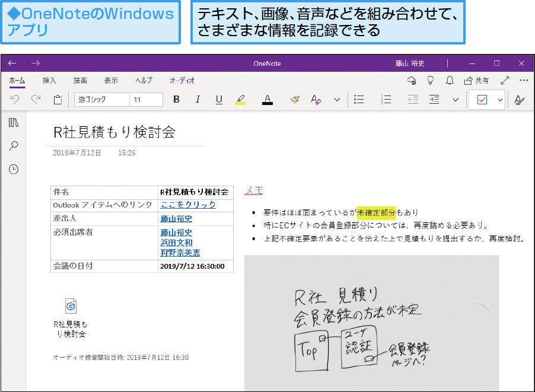Open search with the magnifier icon

(14, 146)
